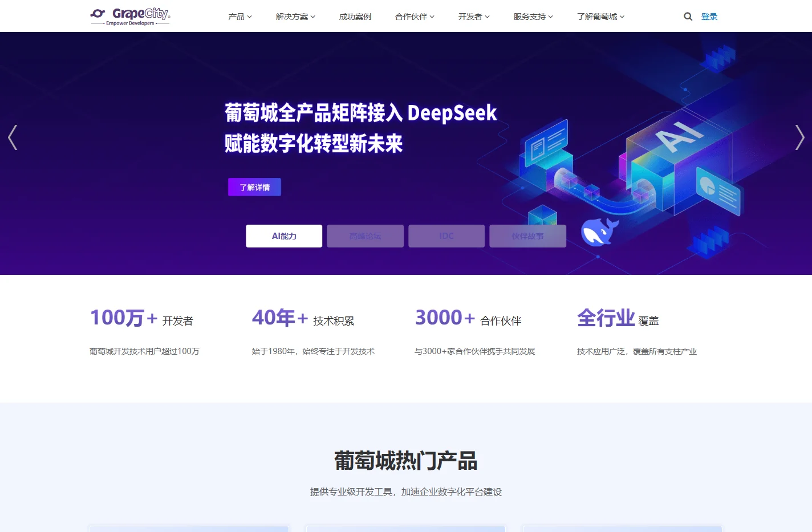Expand the 解决方案 menu

pyautogui.click(x=295, y=17)
